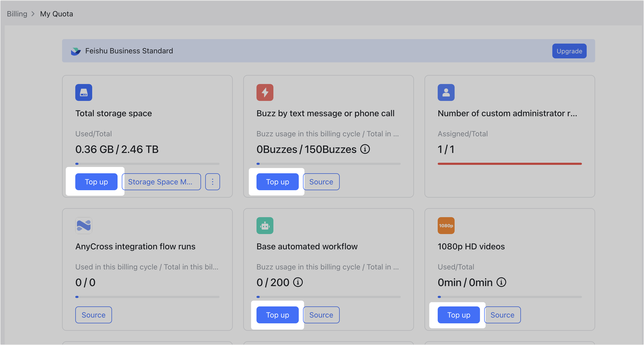Click the AnyCross integration icon
The height and width of the screenshot is (345, 644).
point(83,226)
